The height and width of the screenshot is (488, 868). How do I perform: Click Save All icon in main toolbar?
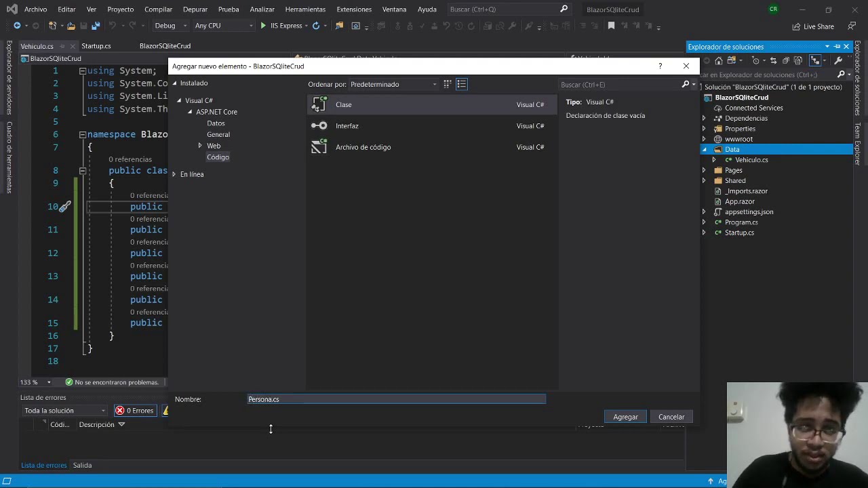point(96,26)
